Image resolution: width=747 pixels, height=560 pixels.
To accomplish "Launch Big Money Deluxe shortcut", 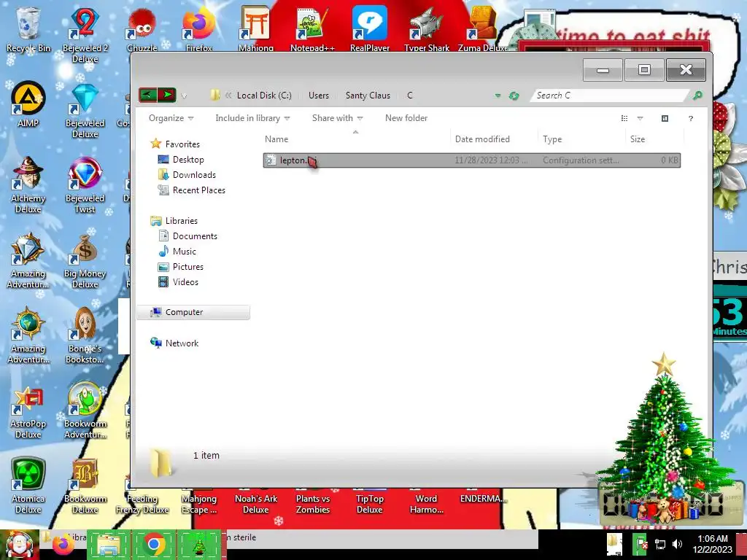I will pyautogui.click(x=85, y=260).
